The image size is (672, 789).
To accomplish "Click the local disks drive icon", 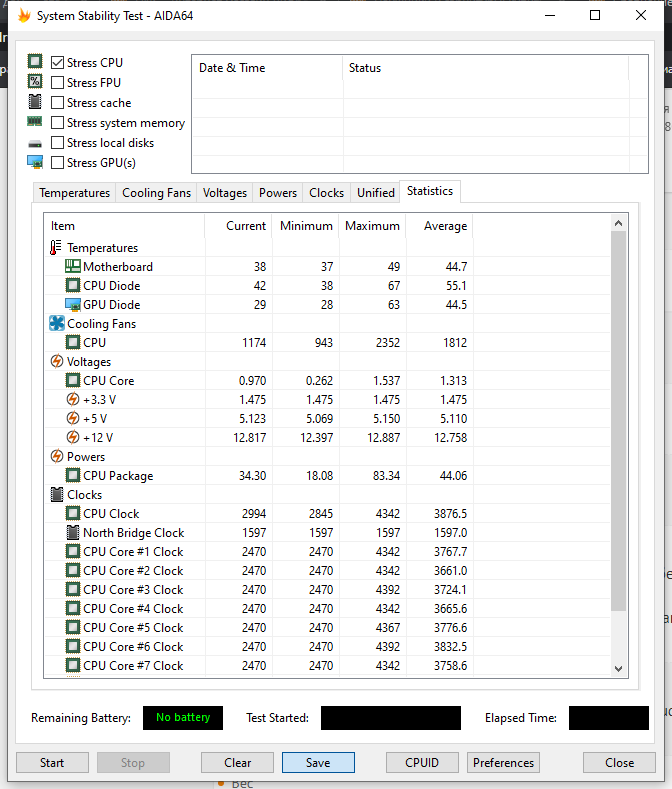I will pos(35,144).
